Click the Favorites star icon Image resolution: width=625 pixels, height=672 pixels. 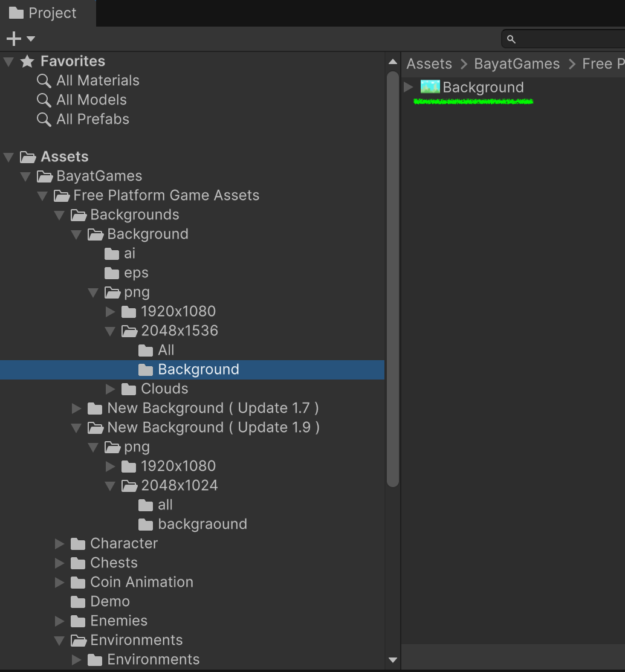[x=27, y=62]
